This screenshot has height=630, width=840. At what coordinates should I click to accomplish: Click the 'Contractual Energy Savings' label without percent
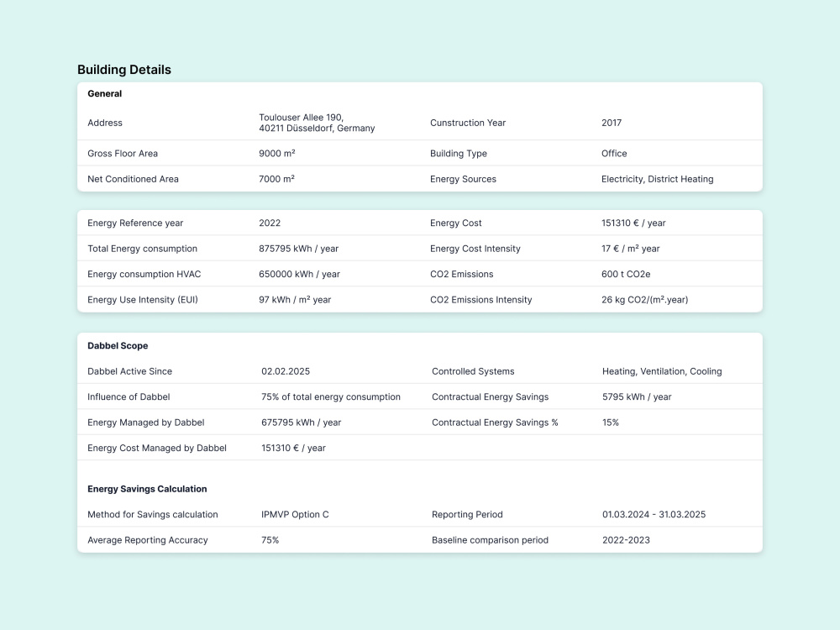point(491,397)
